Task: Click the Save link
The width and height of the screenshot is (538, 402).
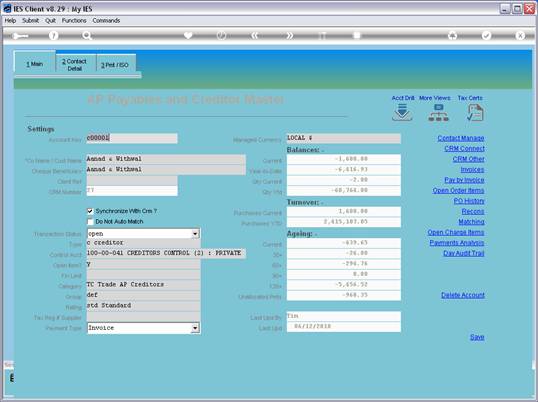Action: [477, 337]
